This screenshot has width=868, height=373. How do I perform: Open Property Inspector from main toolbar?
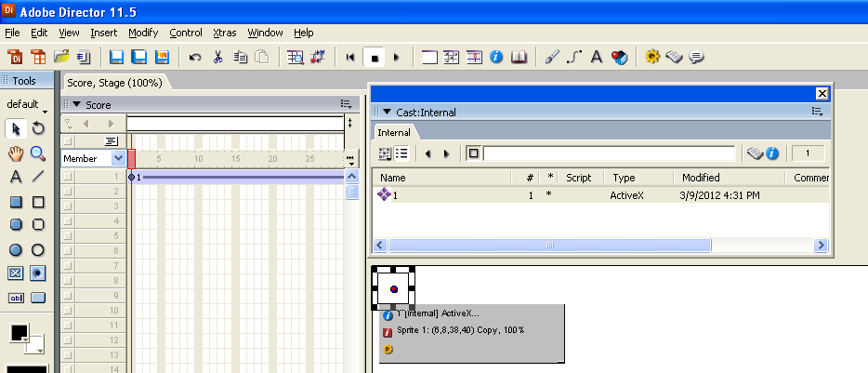(x=496, y=57)
